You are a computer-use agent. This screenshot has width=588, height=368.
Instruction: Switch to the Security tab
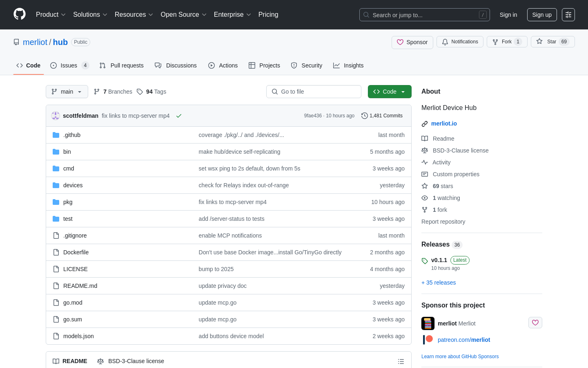307,65
